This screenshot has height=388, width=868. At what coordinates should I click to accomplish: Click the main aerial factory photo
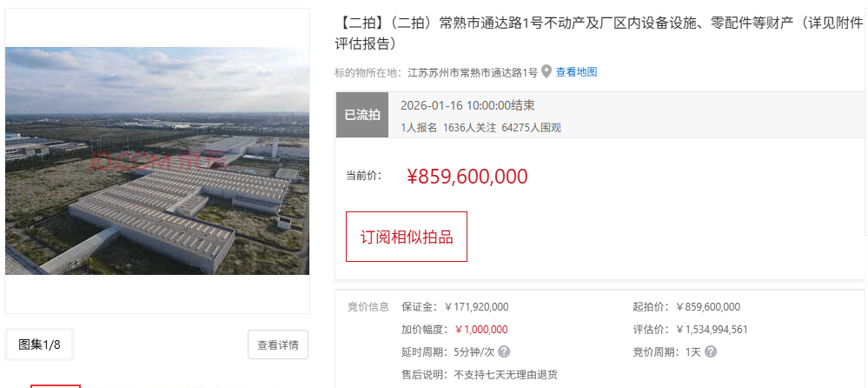click(157, 161)
